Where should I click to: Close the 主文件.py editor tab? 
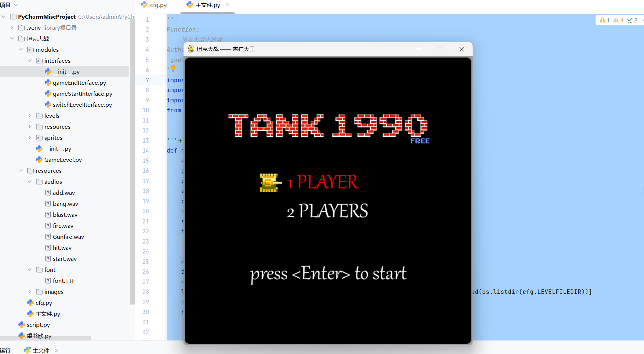[x=227, y=4]
